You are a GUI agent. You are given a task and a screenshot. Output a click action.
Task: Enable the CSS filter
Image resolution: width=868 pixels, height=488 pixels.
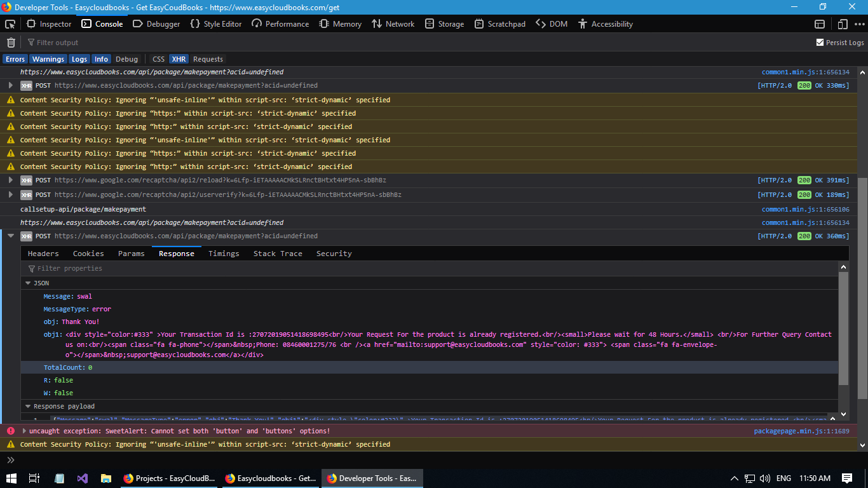[158, 59]
